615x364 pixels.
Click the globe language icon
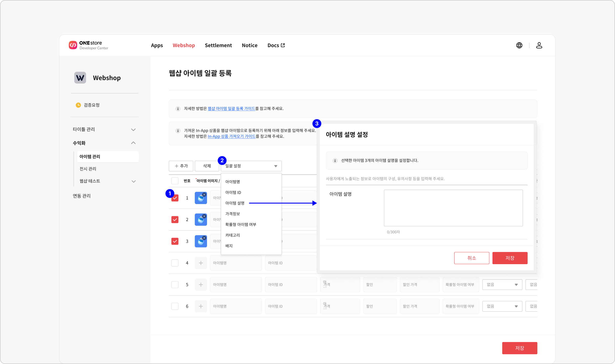click(519, 45)
